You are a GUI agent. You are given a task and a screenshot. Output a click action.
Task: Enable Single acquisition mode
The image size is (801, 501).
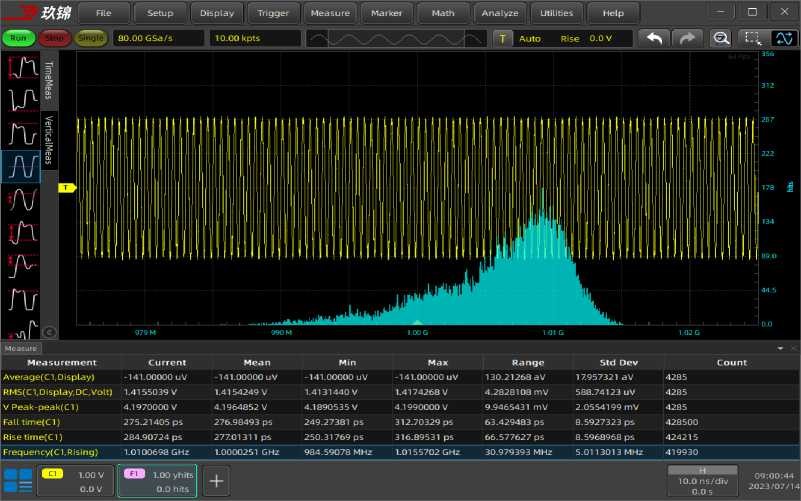tap(90, 38)
